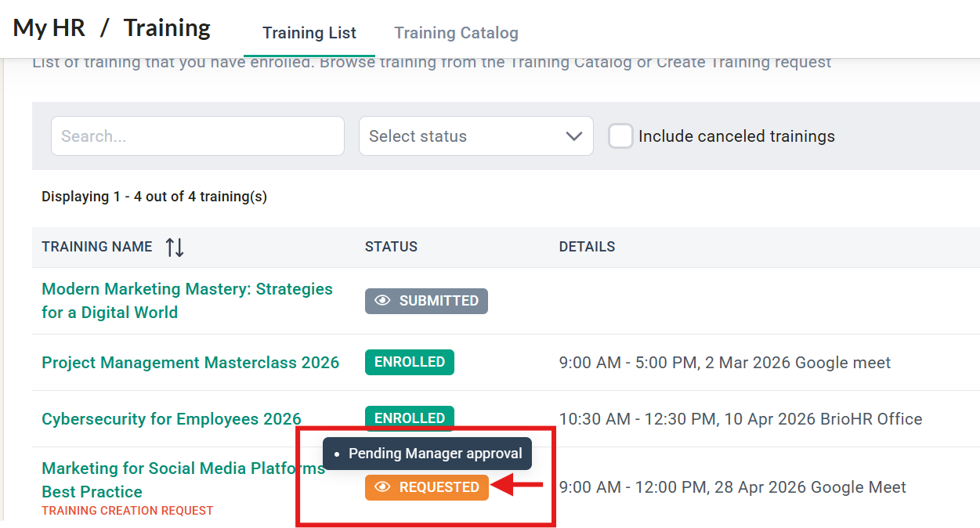The width and height of the screenshot is (980, 528).
Task: Click the Training Name column header
Action: coord(97,247)
